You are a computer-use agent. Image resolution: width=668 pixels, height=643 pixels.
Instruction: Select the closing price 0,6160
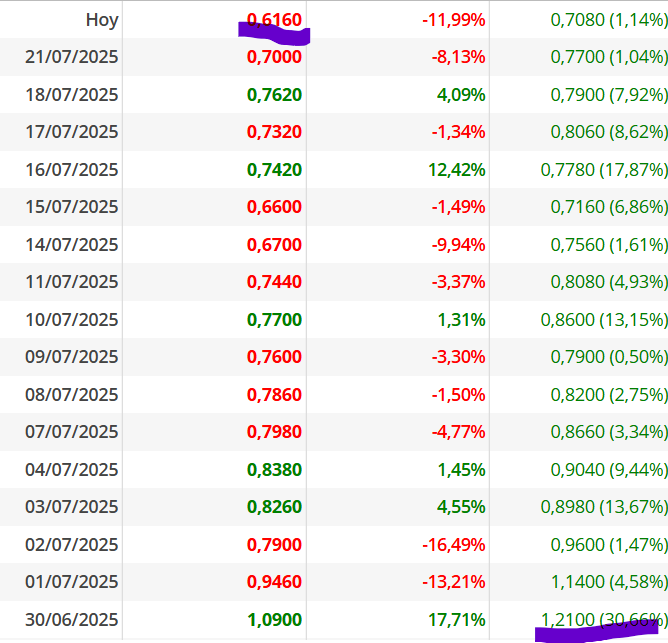[x=274, y=20]
